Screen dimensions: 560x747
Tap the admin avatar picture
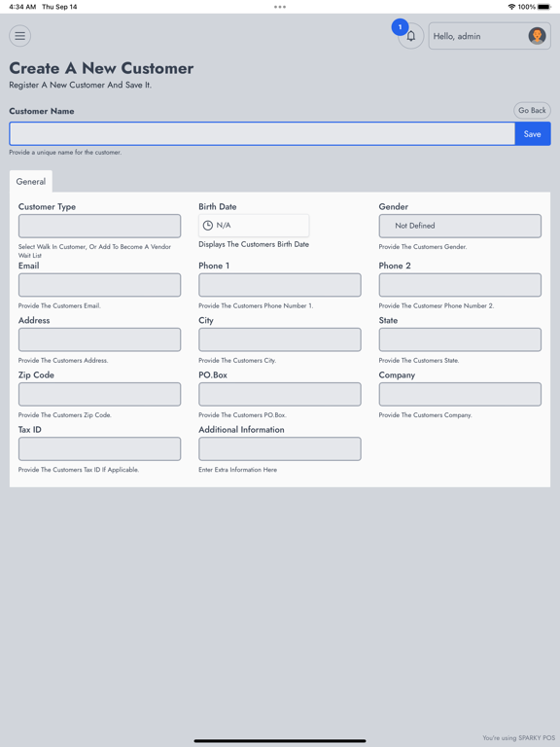[537, 36]
